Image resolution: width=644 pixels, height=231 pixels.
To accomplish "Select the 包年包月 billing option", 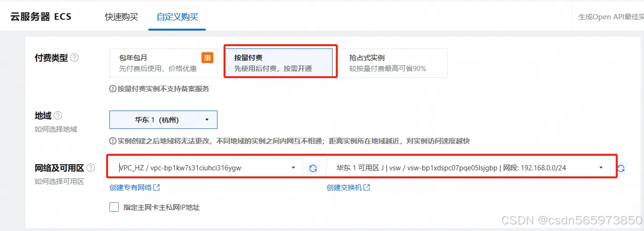I will [163, 63].
